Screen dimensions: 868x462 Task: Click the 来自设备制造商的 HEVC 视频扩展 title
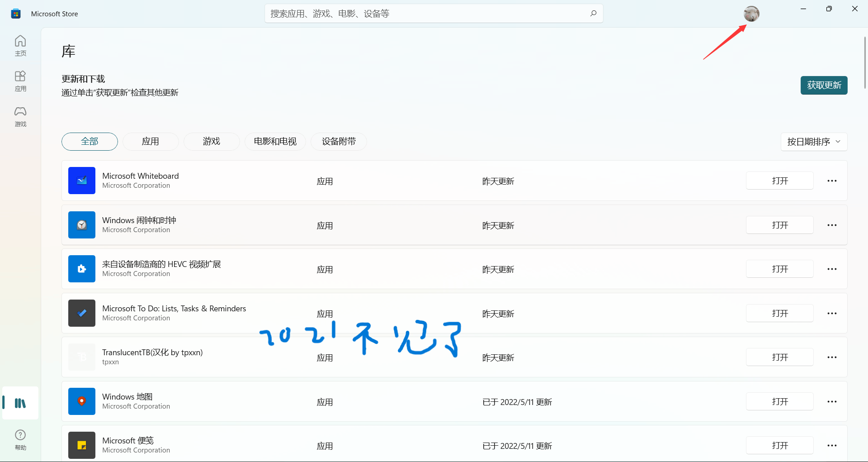click(x=161, y=264)
